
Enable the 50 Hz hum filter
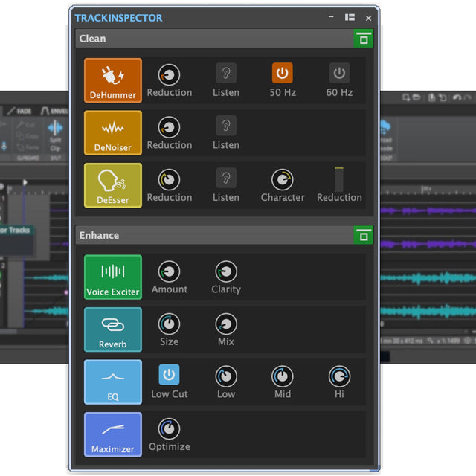click(x=283, y=74)
